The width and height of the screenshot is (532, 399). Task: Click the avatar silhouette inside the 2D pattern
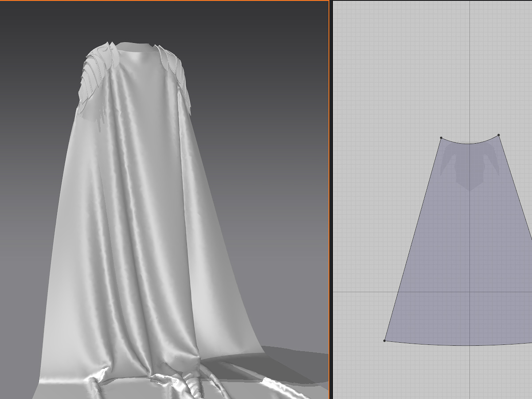[469, 166]
